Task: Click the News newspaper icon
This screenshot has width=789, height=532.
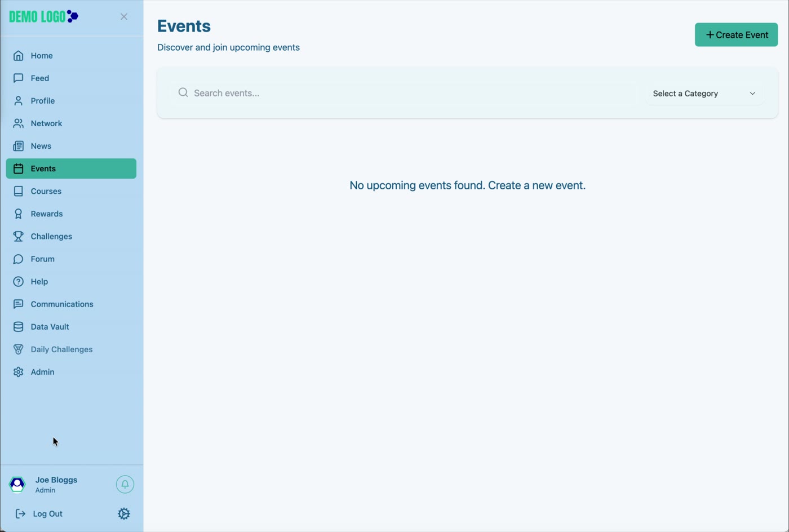Action: click(x=19, y=146)
